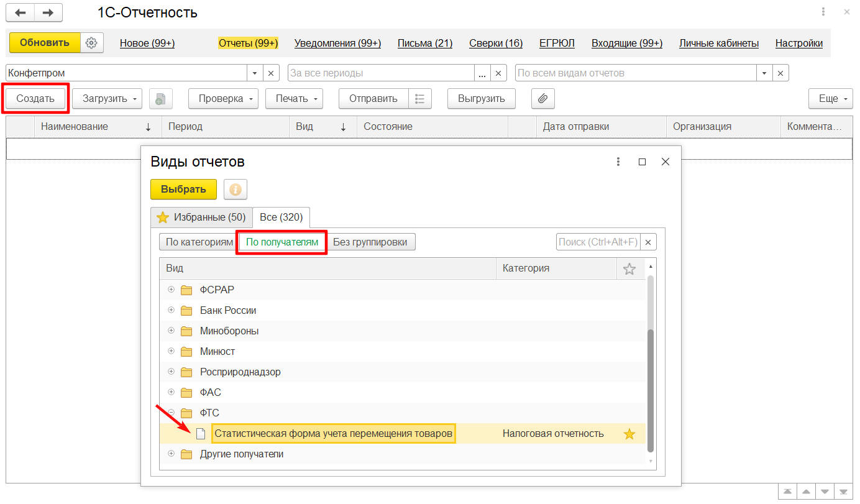Clear the Конфетпром organization field
Viewport: 860px width, 504px height.
(271, 73)
